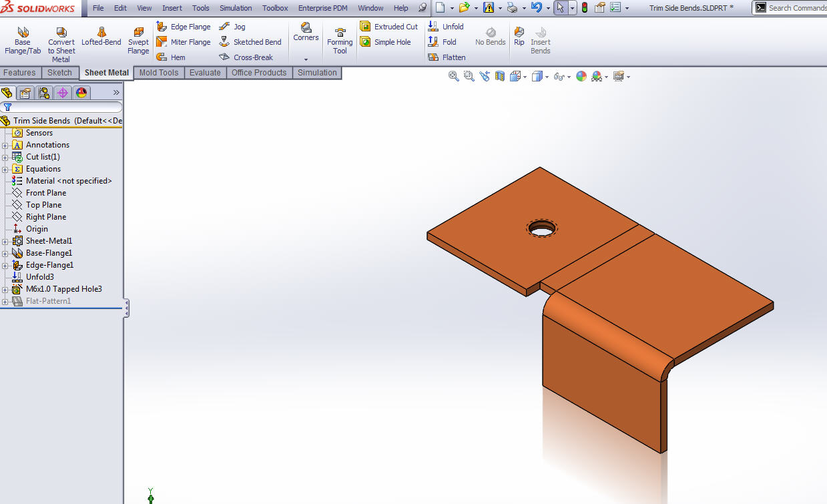Expand the M6x1.0 Tapped Hole3 feature
Screen dimensions: 827x504
tap(5, 289)
